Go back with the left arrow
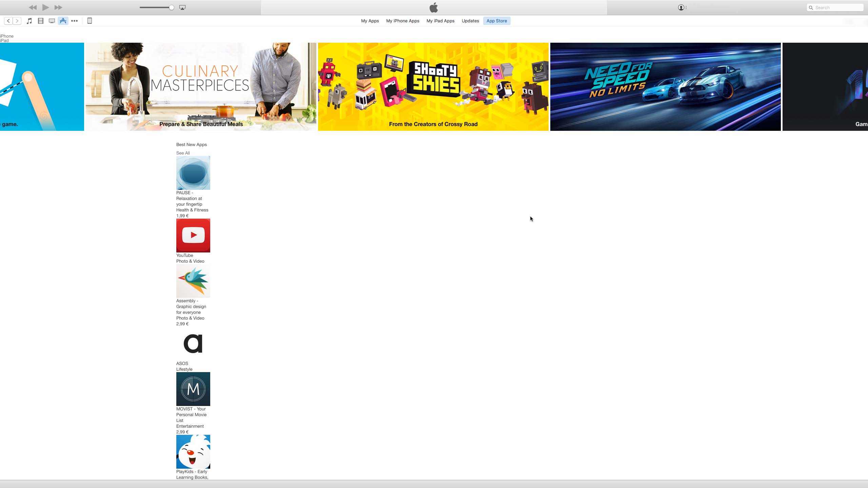The image size is (868, 488). pos(8,21)
